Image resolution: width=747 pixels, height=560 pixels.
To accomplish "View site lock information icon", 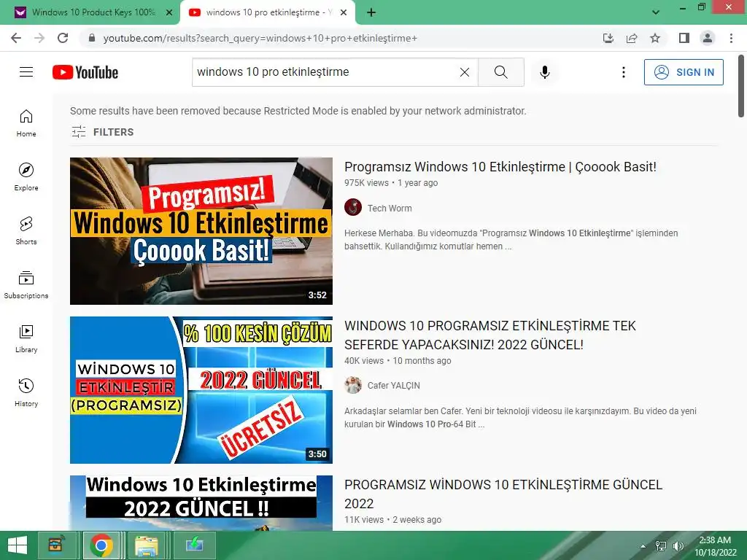I will pos(92,38).
